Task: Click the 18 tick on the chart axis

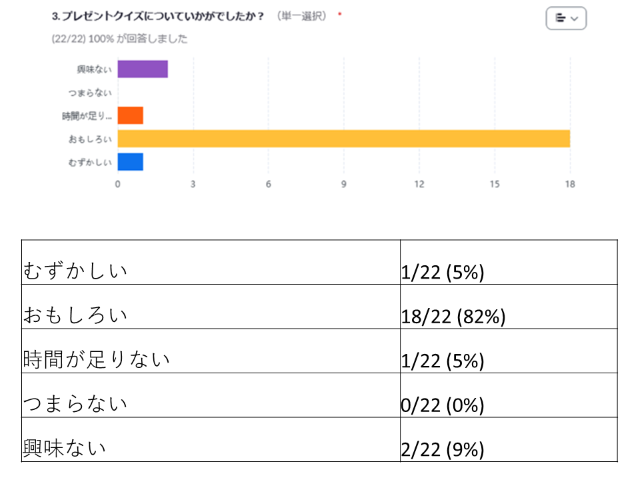Action: point(570,184)
